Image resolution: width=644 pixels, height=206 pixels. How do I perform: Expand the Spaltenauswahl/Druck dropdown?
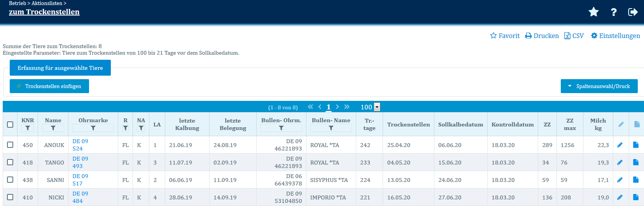(599, 86)
